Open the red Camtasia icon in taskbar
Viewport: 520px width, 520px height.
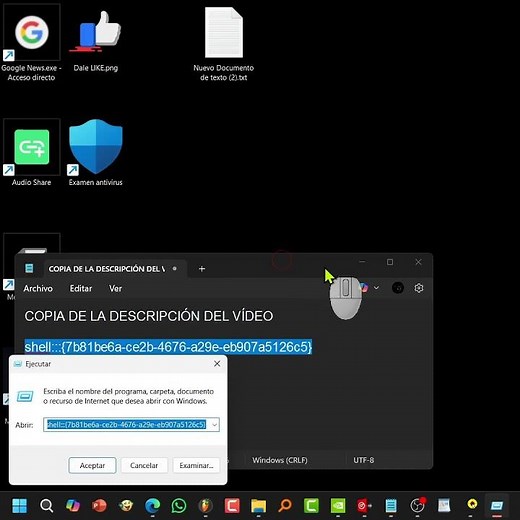(232, 506)
